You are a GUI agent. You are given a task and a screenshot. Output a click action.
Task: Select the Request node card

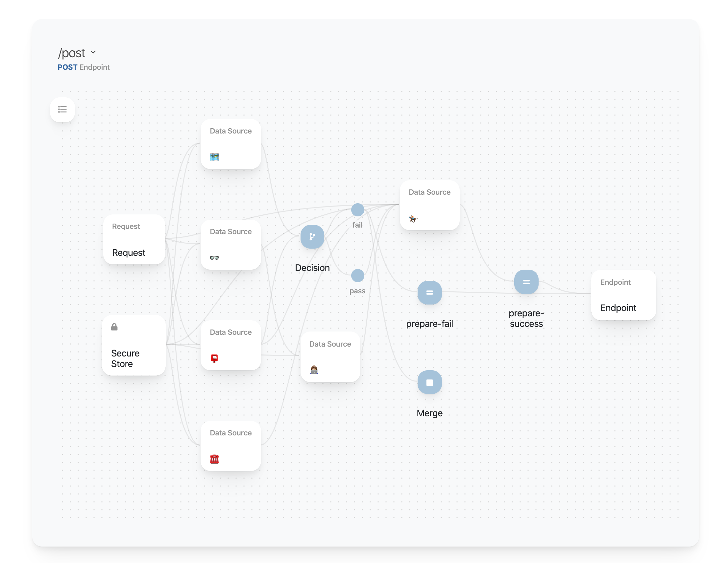134,240
